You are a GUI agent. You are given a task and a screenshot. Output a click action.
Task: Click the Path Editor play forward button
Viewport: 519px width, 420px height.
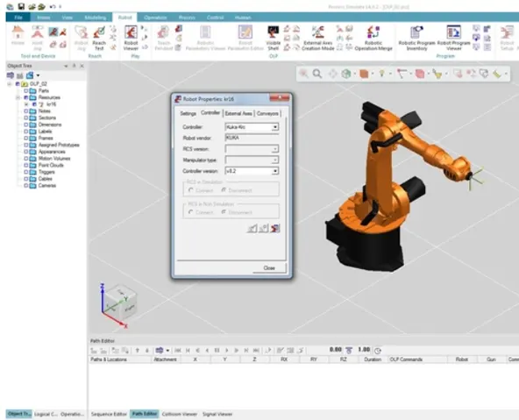pyautogui.click(x=227, y=350)
